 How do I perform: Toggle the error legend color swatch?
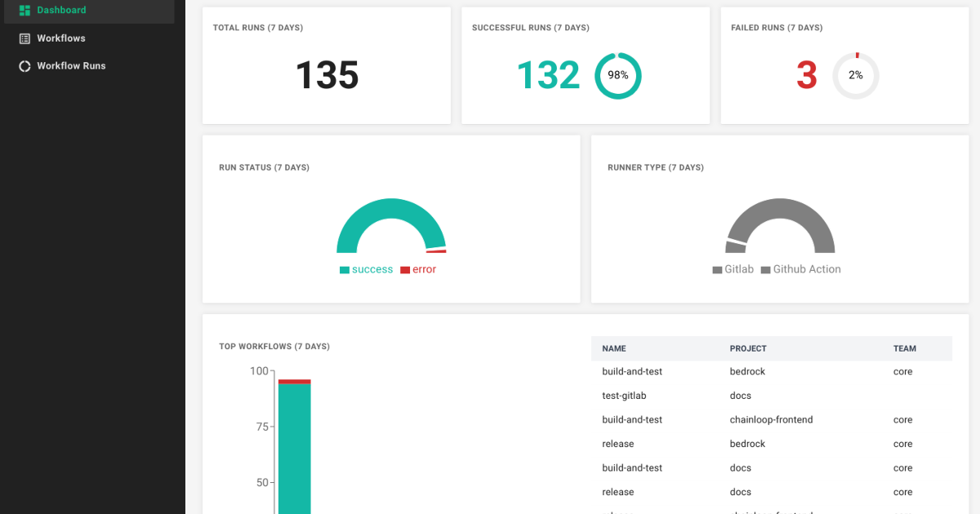coord(405,270)
